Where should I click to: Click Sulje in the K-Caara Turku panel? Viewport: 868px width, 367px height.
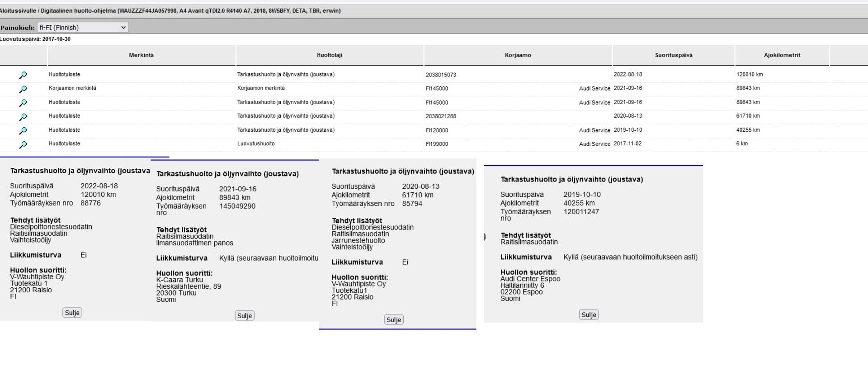pyautogui.click(x=245, y=316)
